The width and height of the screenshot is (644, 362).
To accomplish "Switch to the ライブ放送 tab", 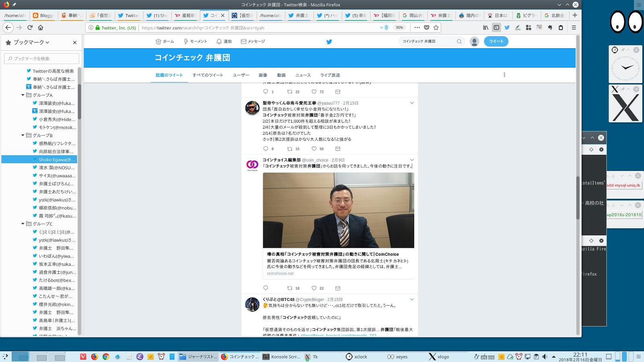I will click(x=330, y=75).
